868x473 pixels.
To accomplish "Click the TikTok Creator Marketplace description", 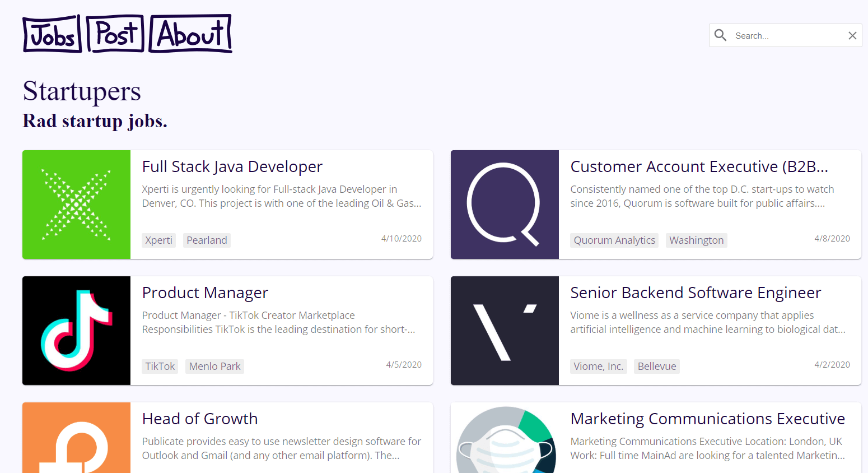I will [x=278, y=322].
